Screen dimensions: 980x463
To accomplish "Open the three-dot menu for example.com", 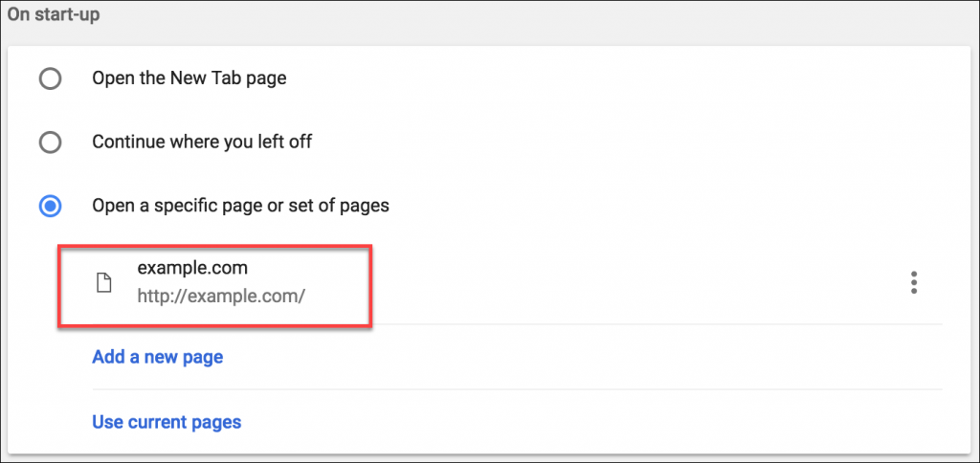I will coord(914,283).
